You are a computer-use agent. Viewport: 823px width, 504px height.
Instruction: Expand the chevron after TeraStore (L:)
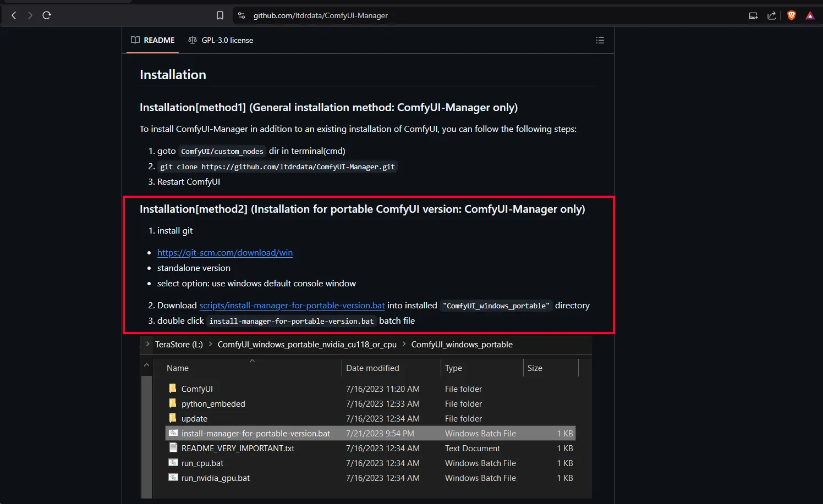pos(210,344)
